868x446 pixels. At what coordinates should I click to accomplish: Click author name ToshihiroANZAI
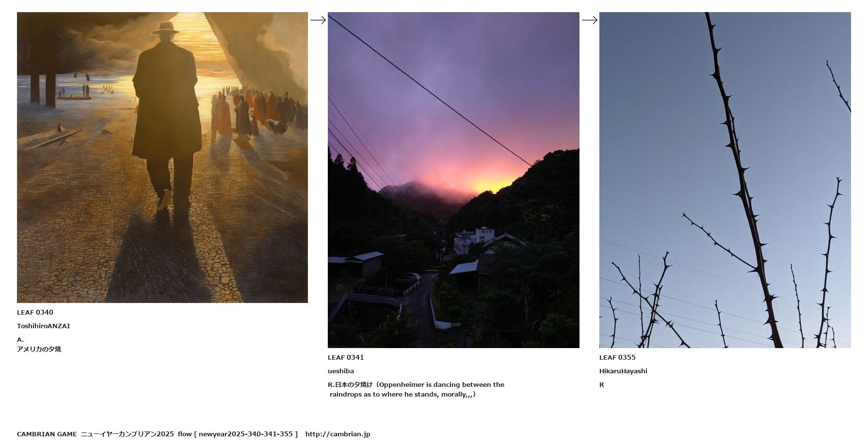point(44,326)
